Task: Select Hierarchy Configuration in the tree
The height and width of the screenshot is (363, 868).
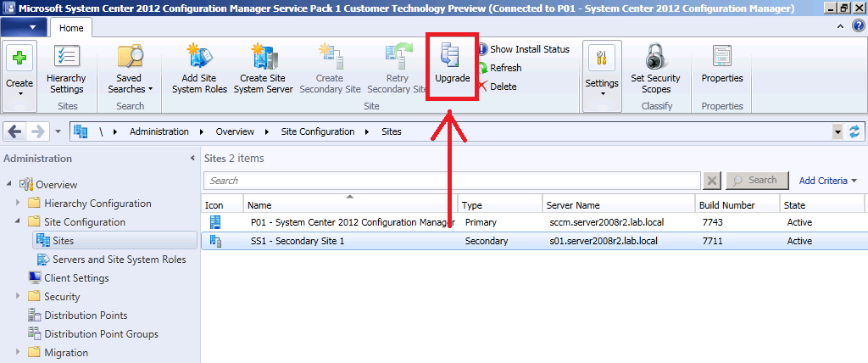Action: click(97, 204)
